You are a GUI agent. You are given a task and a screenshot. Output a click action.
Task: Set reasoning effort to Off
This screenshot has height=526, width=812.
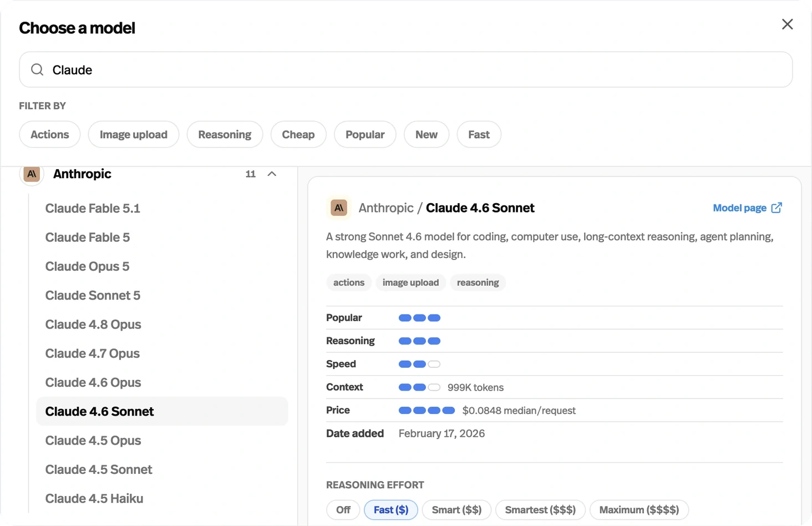click(x=343, y=510)
